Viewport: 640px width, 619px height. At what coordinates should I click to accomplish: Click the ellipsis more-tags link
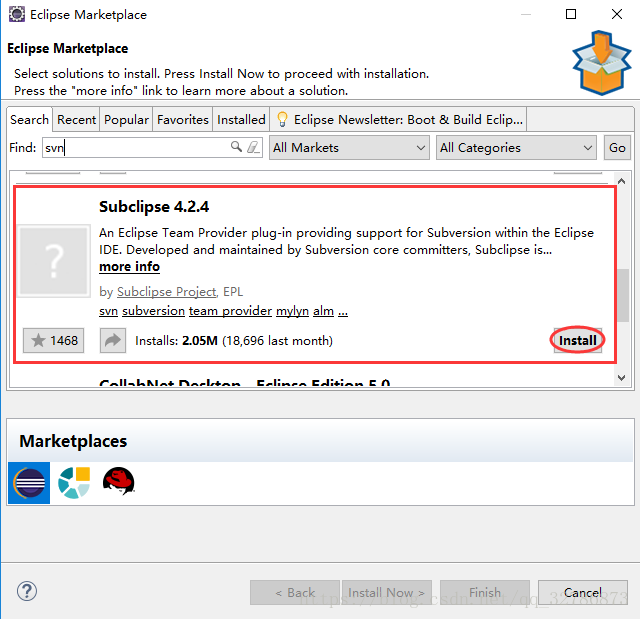point(343,313)
